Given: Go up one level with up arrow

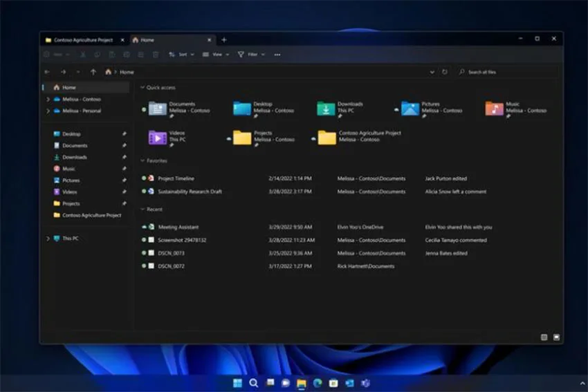Looking at the screenshot, I should tap(93, 72).
